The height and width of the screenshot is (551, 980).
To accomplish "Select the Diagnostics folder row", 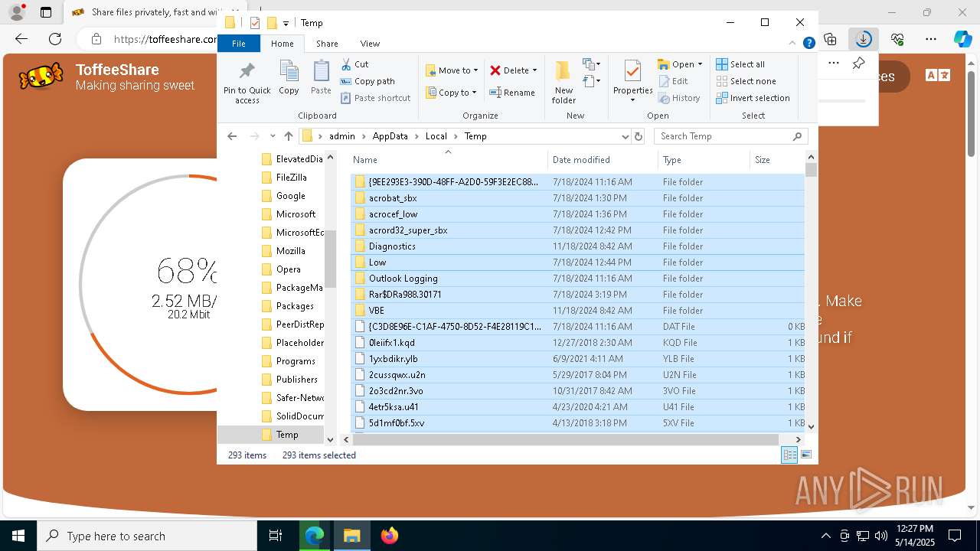I will [577, 246].
